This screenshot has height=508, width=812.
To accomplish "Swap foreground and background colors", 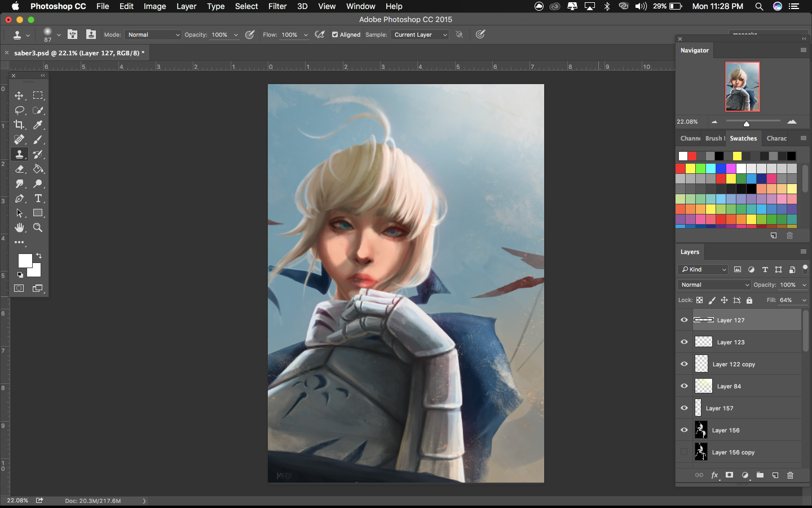I will tap(39, 256).
